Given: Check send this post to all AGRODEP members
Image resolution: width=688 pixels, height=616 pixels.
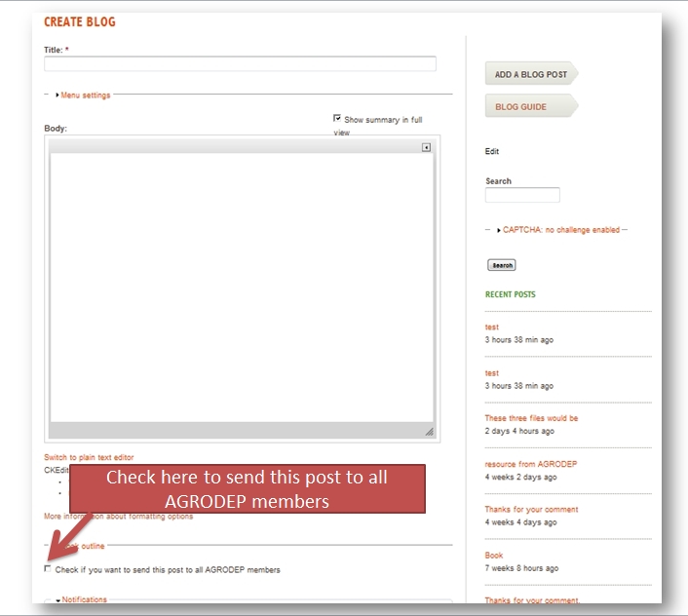Looking at the screenshot, I should coord(48,569).
